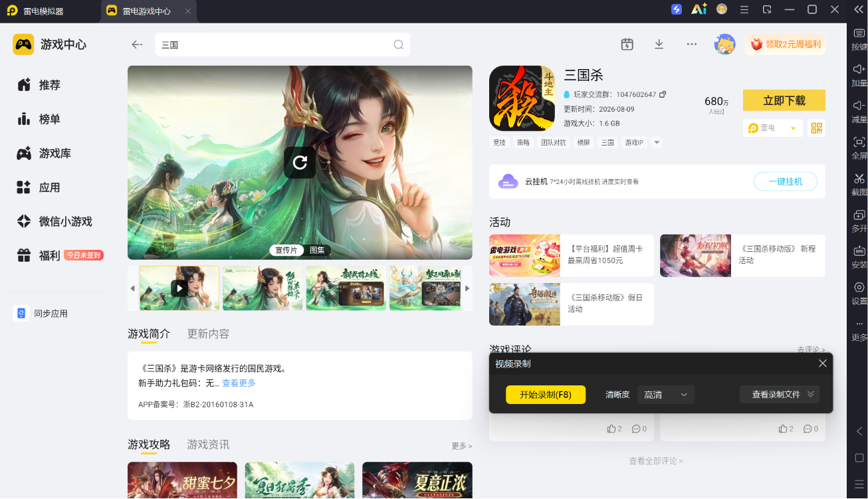The height and width of the screenshot is (499, 868).
Task: Switch to the 游戏资讯 tab
Action: [208, 444]
